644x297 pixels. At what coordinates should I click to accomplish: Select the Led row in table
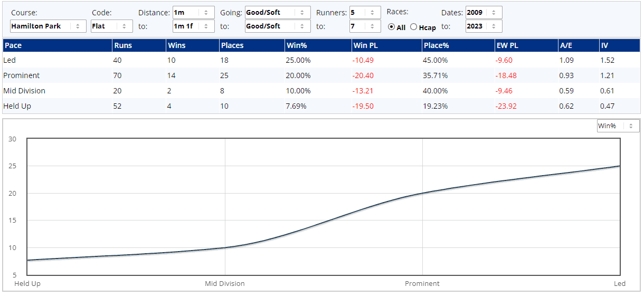click(11, 61)
